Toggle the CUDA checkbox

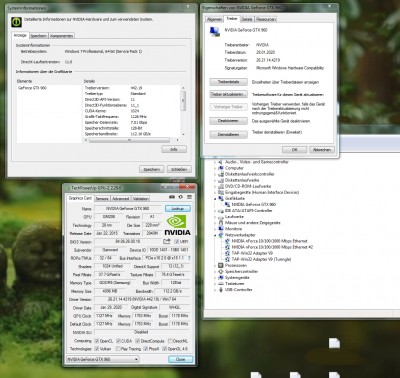click(118, 341)
